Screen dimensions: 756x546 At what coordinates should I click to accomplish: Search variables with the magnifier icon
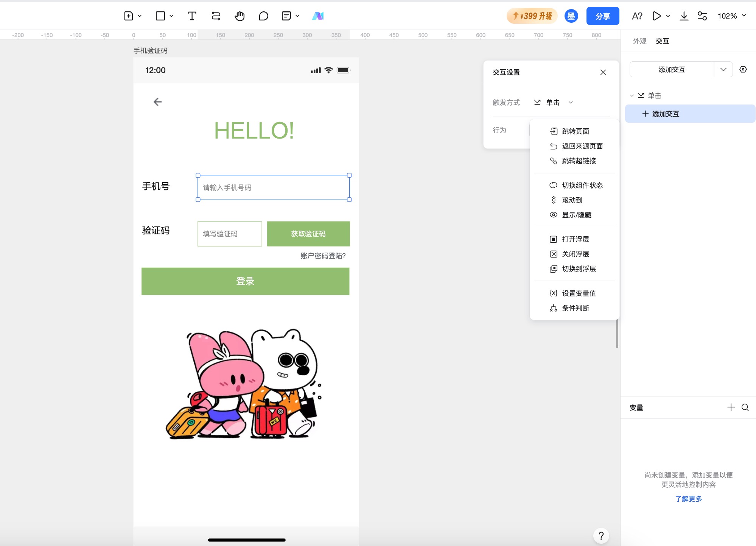(745, 407)
